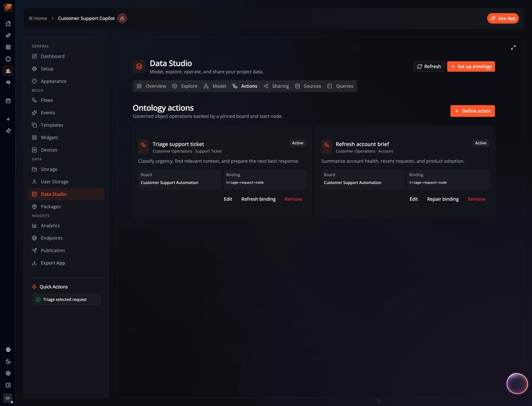Click the Define action button
Screen dimensions: 532x406
click(x=473, y=111)
